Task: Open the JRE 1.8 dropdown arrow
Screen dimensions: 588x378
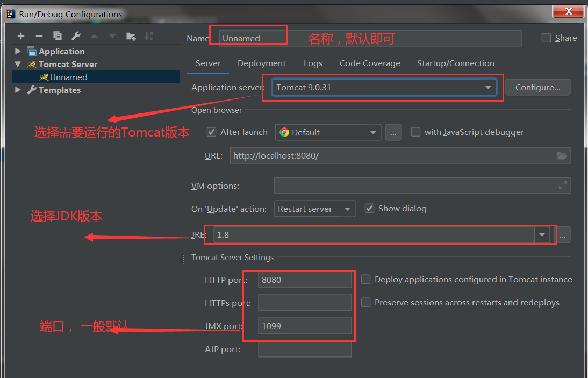Action: pyautogui.click(x=542, y=235)
